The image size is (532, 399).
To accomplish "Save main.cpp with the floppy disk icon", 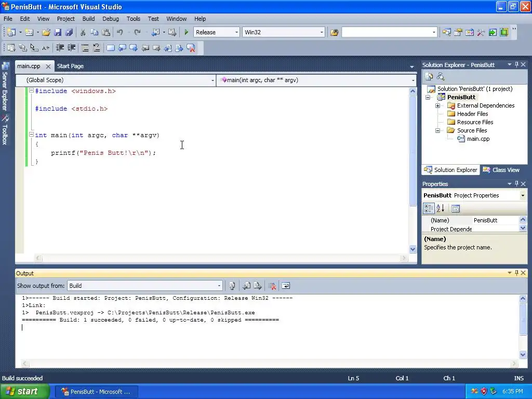I will [58, 32].
